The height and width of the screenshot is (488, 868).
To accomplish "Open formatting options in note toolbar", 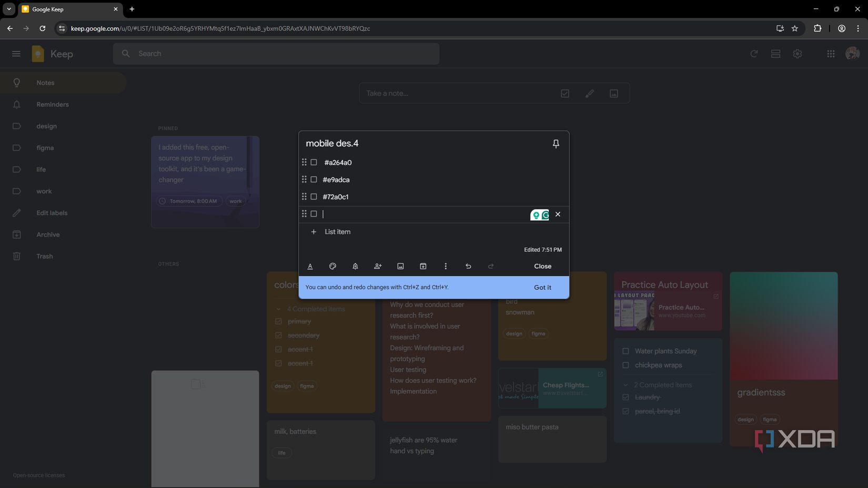I will point(310,266).
